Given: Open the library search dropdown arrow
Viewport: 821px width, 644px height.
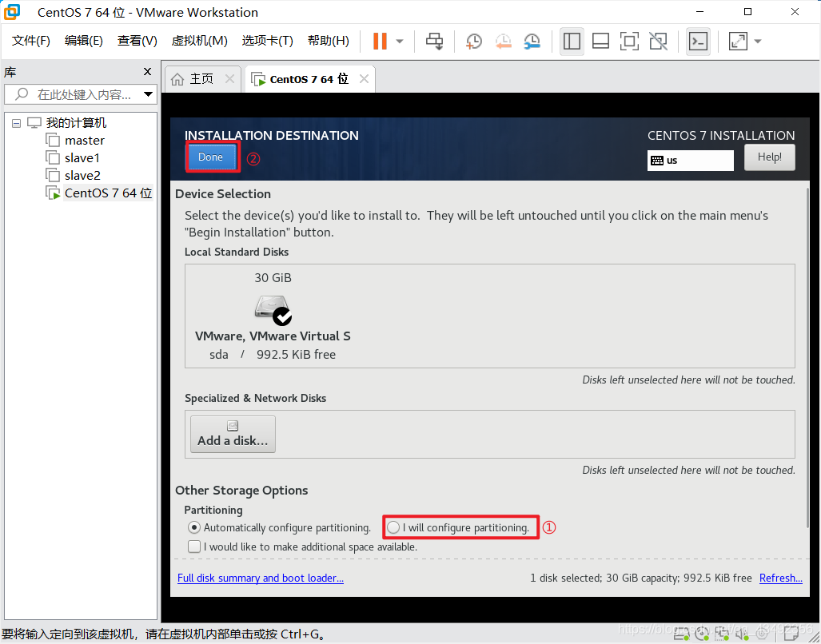Looking at the screenshot, I should pyautogui.click(x=148, y=94).
